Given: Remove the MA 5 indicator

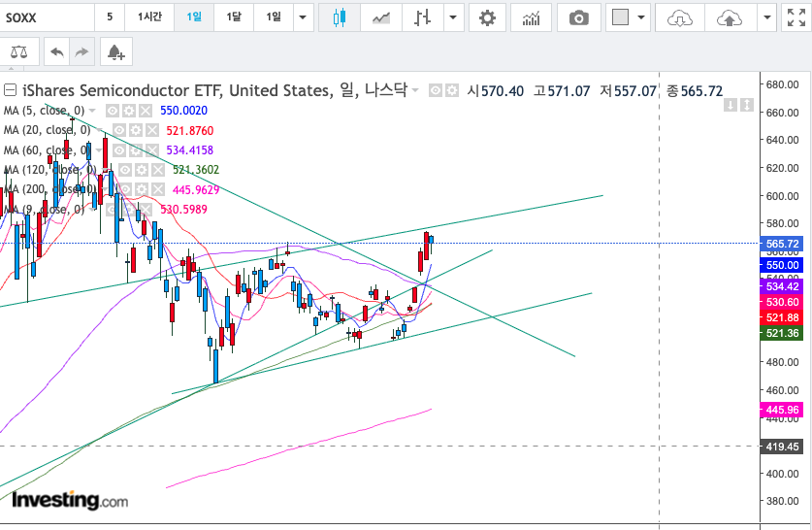Looking at the screenshot, I should [146, 111].
